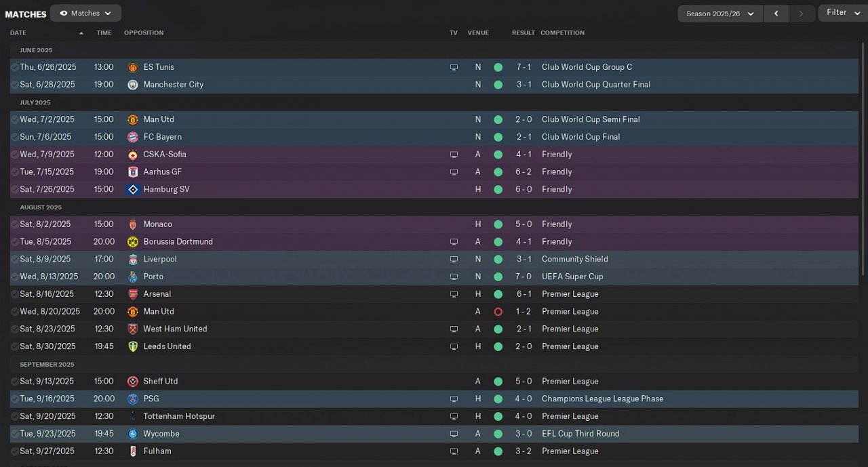Expand the Filter dropdown
This screenshot has height=467, width=868.
[842, 13]
